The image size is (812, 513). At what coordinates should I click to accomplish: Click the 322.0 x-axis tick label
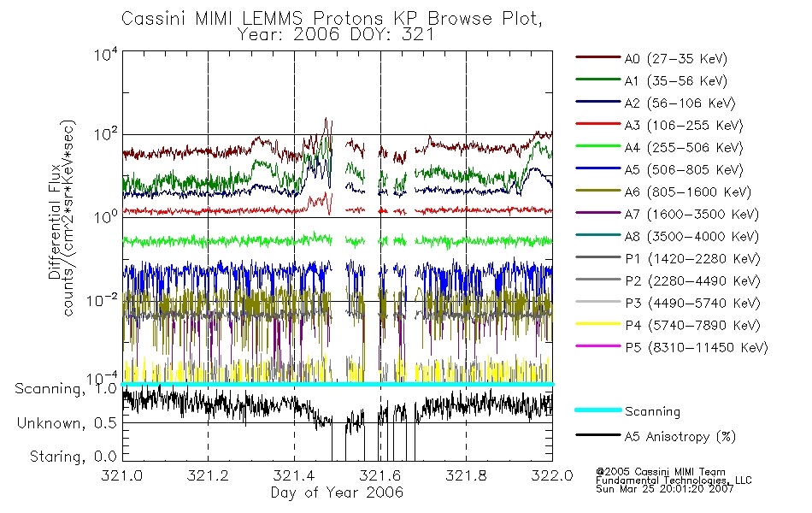[x=552, y=475]
